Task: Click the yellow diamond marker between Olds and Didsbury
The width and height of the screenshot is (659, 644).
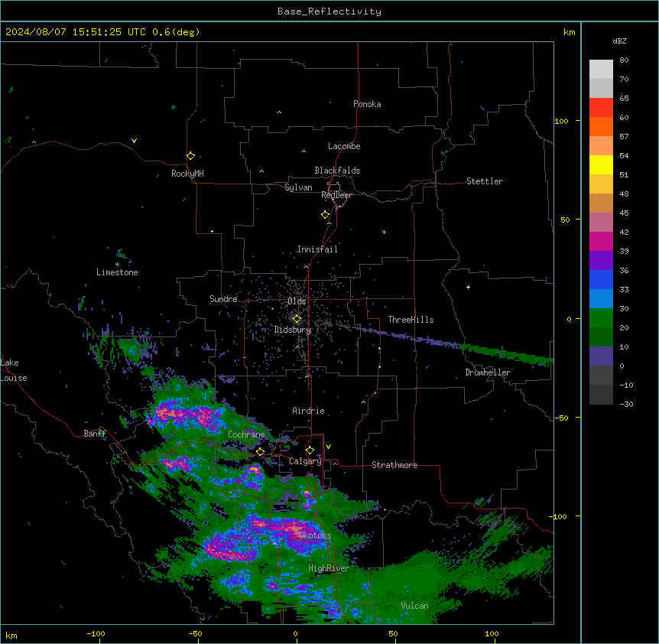Action: coord(297,319)
